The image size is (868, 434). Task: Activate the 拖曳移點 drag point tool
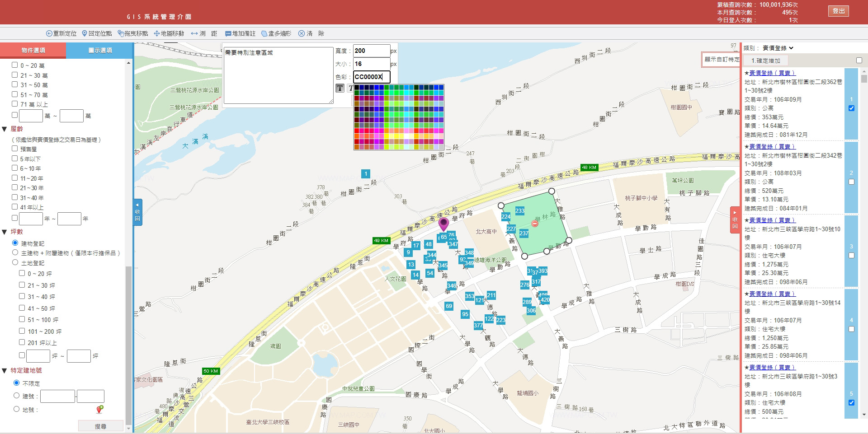point(133,33)
